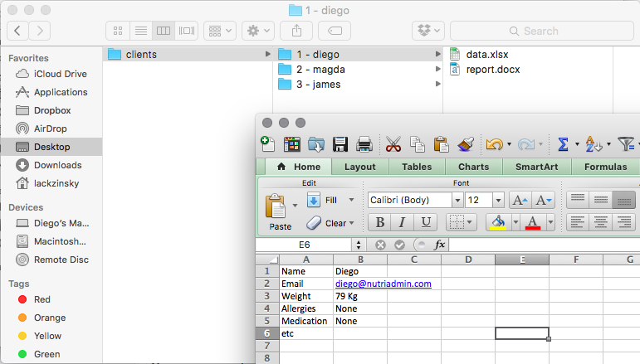
Task: Click the New Workbook icon in Excel
Action: (267, 144)
